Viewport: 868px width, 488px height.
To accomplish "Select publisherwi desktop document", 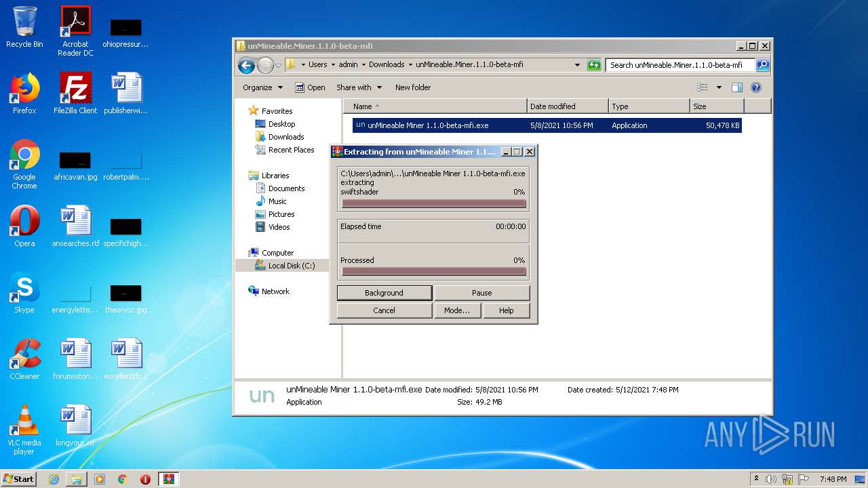I will pyautogui.click(x=126, y=94).
